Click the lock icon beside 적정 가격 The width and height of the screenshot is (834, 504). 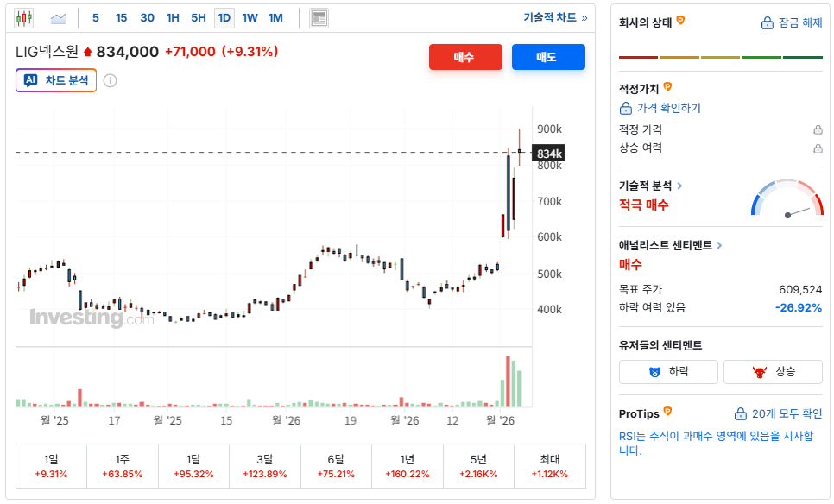point(818,129)
